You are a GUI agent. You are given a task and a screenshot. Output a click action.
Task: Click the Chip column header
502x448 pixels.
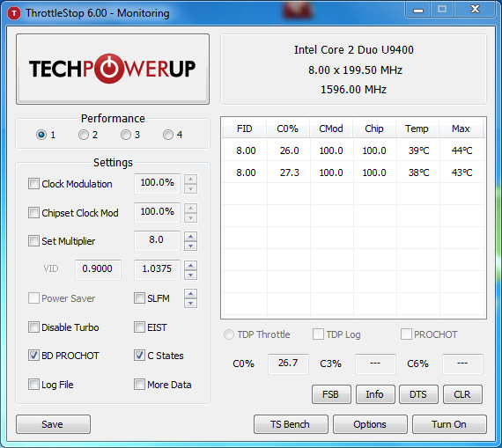(x=374, y=129)
